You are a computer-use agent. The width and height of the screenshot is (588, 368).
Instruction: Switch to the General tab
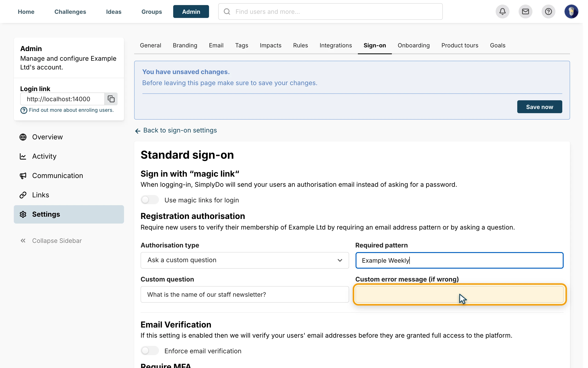[150, 45]
